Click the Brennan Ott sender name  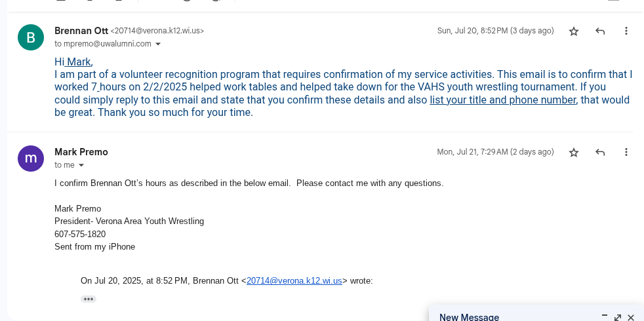(x=81, y=30)
